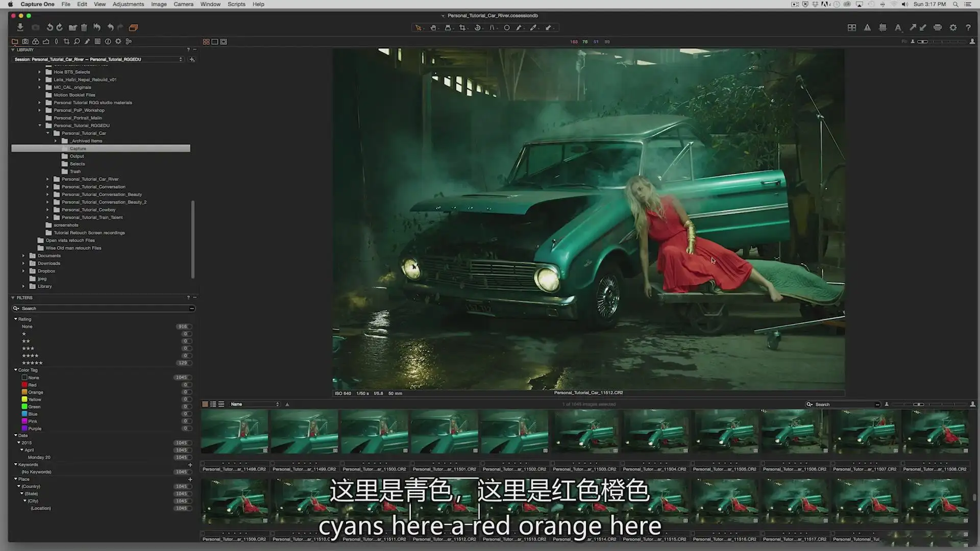Click the Import images icon
The height and width of the screenshot is (551, 980).
[20, 28]
